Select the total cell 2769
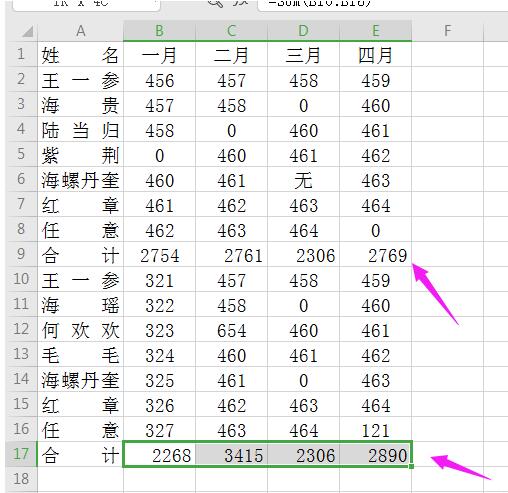 [375, 254]
